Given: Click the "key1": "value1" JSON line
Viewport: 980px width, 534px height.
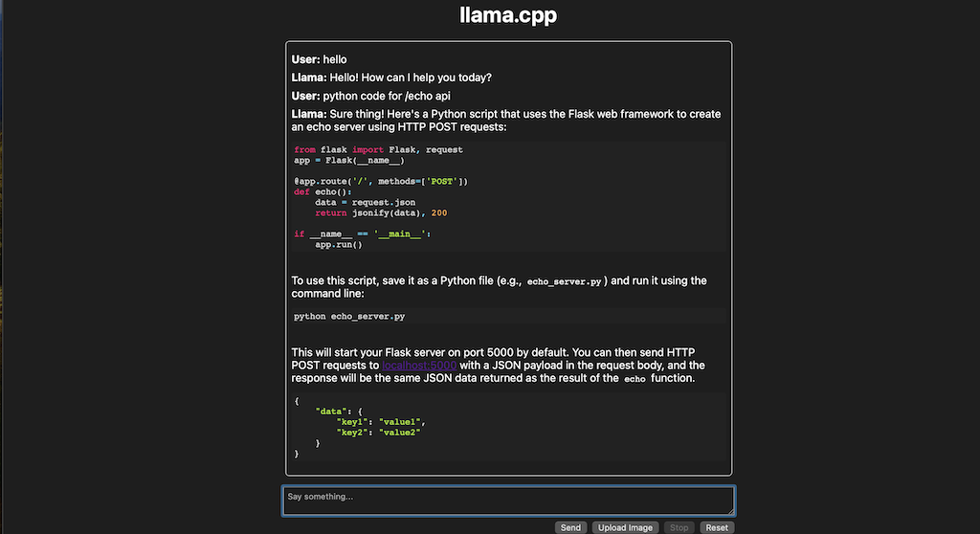Looking at the screenshot, I should tap(381, 422).
